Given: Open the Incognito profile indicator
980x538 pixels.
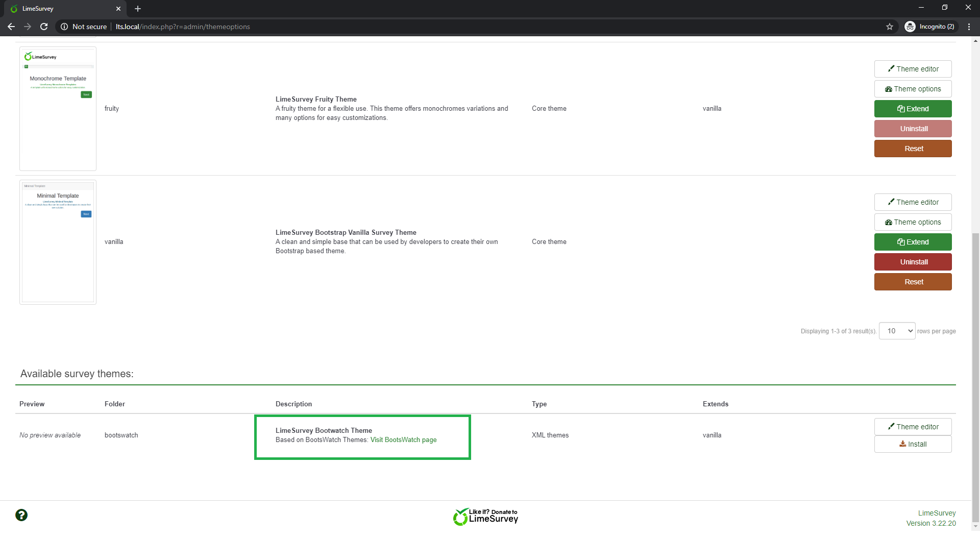Looking at the screenshot, I should click(x=930, y=27).
